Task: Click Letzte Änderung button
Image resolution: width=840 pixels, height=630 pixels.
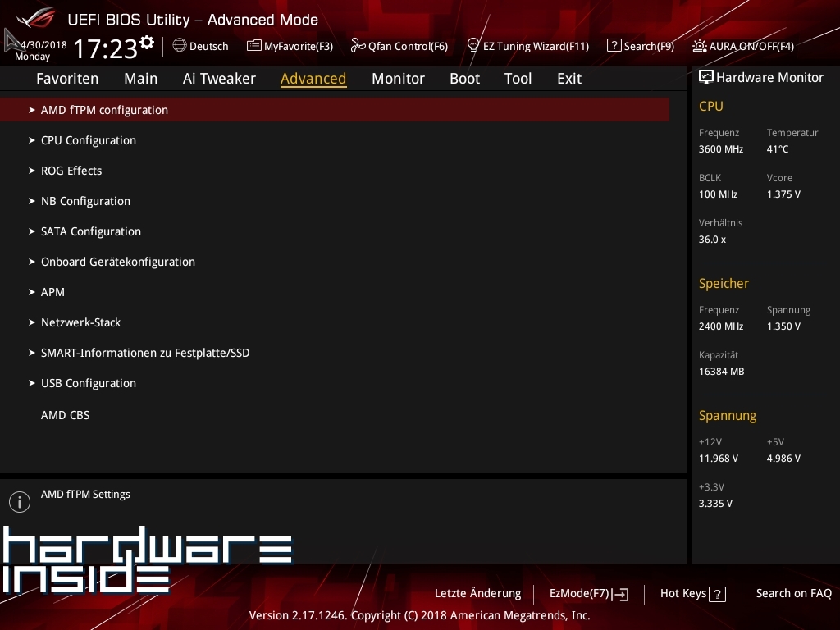Action: tap(478, 594)
